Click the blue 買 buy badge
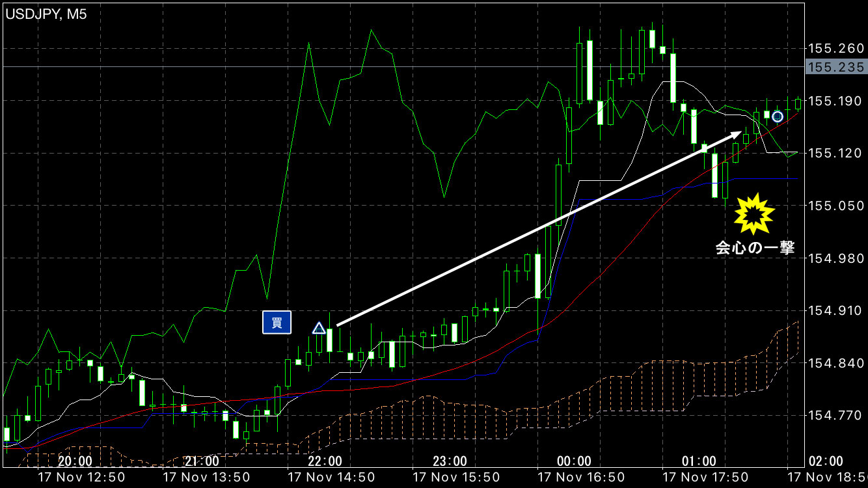This screenshot has width=868, height=488. (277, 322)
